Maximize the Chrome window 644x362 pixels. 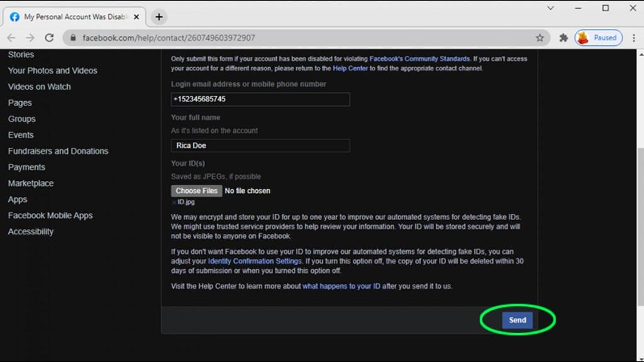pyautogui.click(x=606, y=8)
